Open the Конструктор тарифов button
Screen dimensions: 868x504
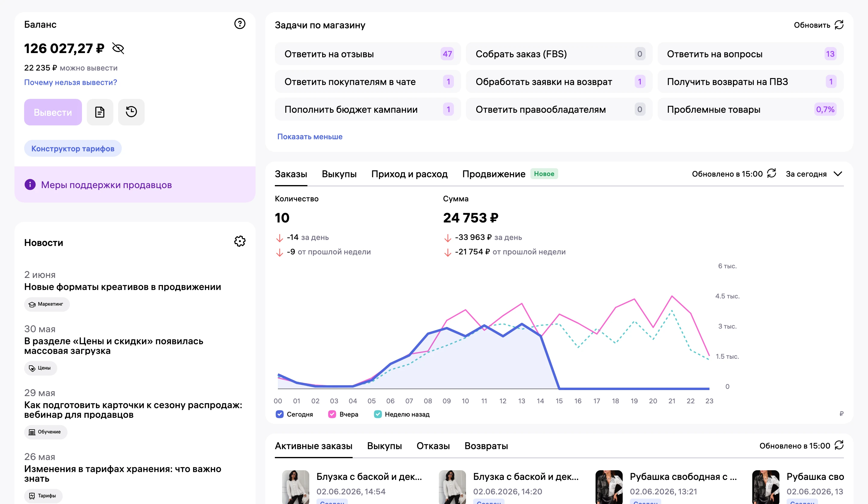click(73, 149)
